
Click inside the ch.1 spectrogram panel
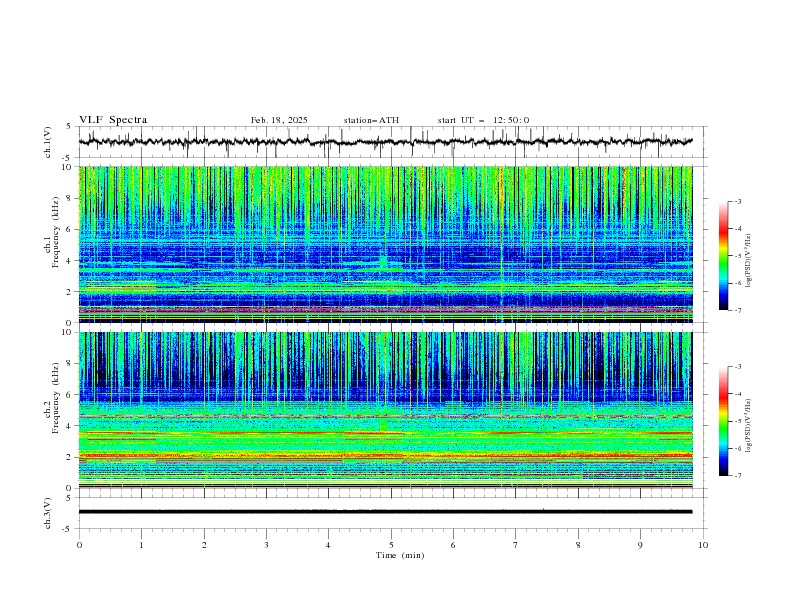tap(386, 244)
